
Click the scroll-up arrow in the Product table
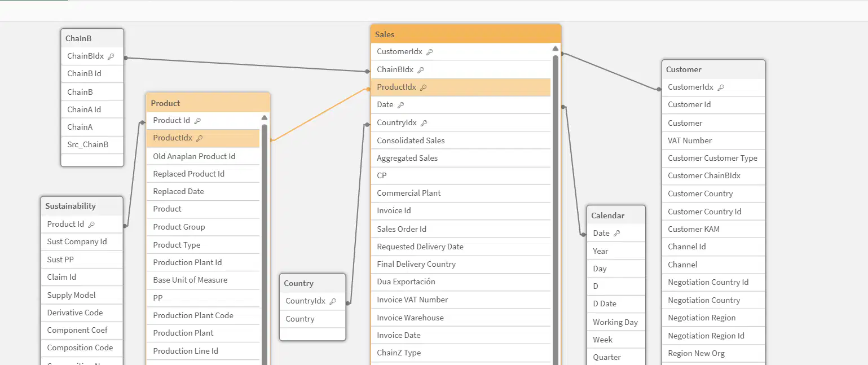tap(265, 117)
